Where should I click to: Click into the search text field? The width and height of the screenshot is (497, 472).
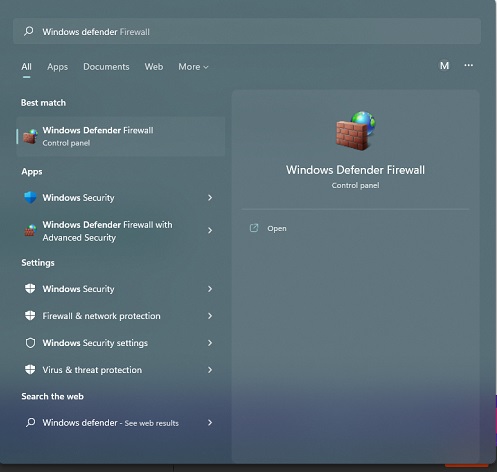(247, 31)
